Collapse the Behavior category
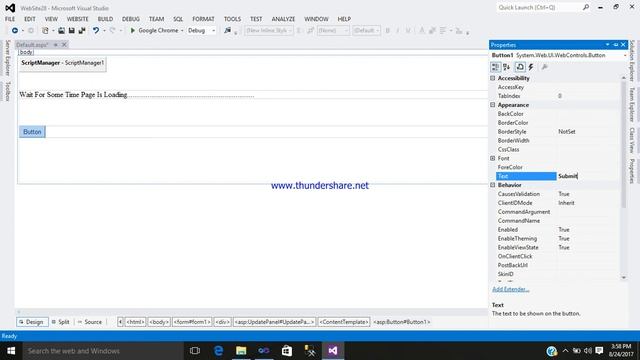Viewport: 640px width, 360px height. (493, 185)
